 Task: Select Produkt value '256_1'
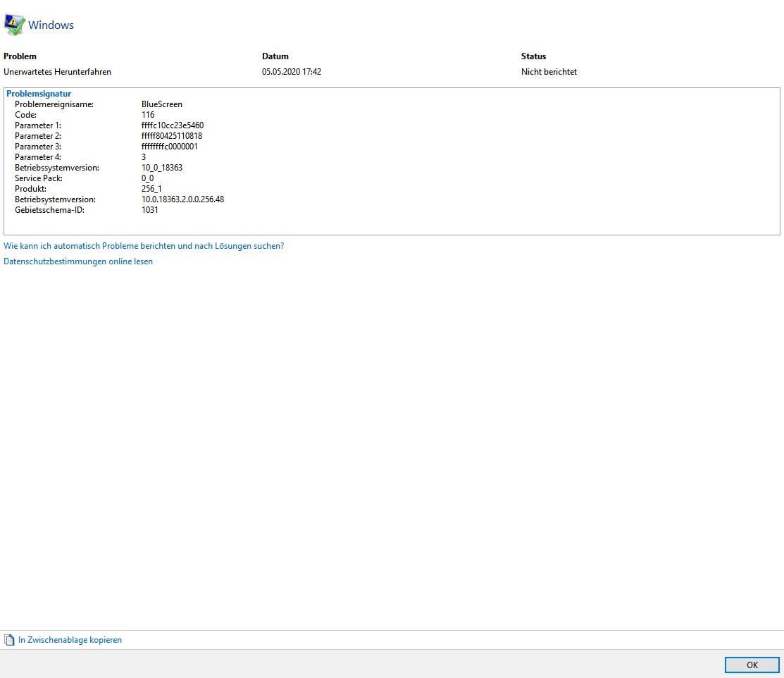point(151,189)
